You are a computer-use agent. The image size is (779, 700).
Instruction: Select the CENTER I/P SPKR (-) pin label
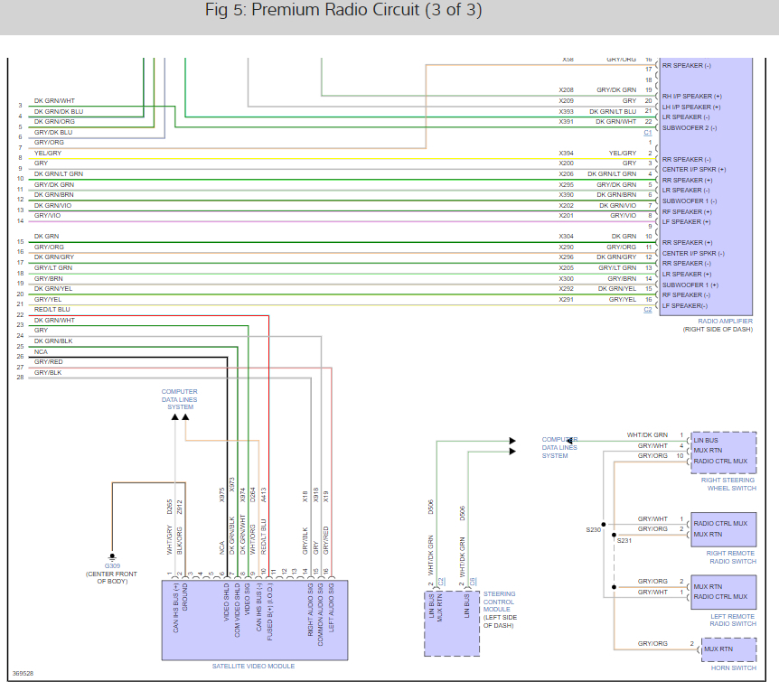coord(693,254)
